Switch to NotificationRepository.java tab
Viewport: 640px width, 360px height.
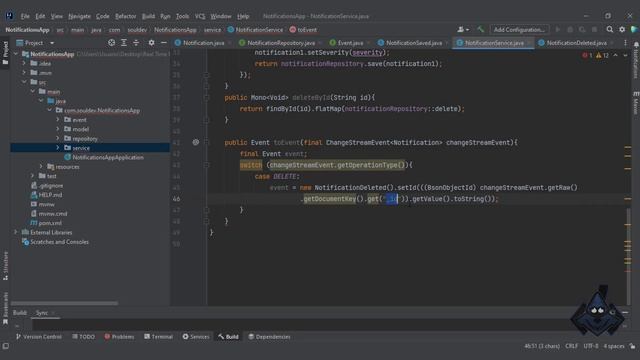281,43
